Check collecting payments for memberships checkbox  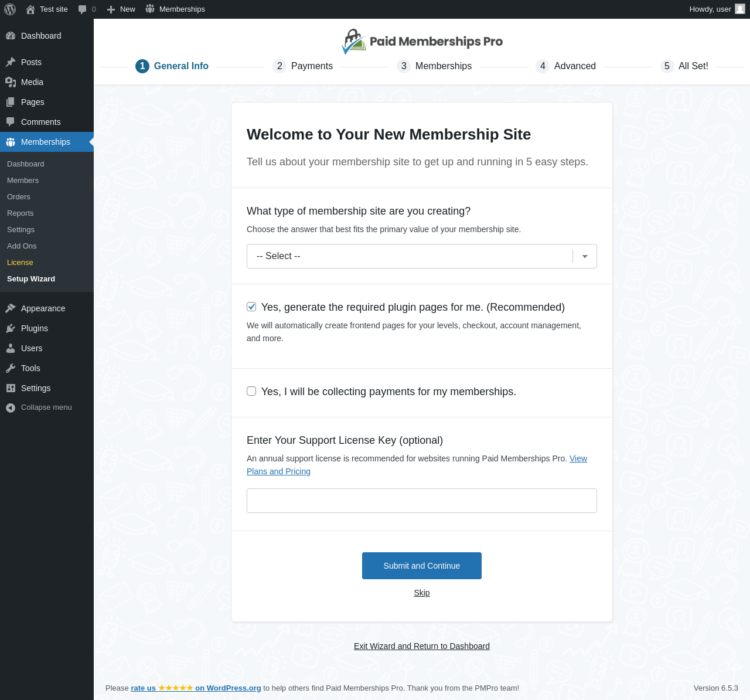click(251, 391)
